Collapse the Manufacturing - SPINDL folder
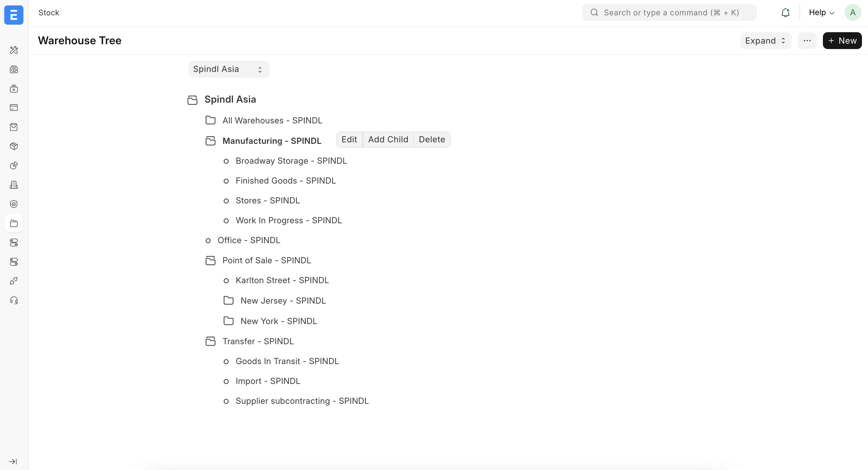This screenshot has height=470, width=868. 211,141
